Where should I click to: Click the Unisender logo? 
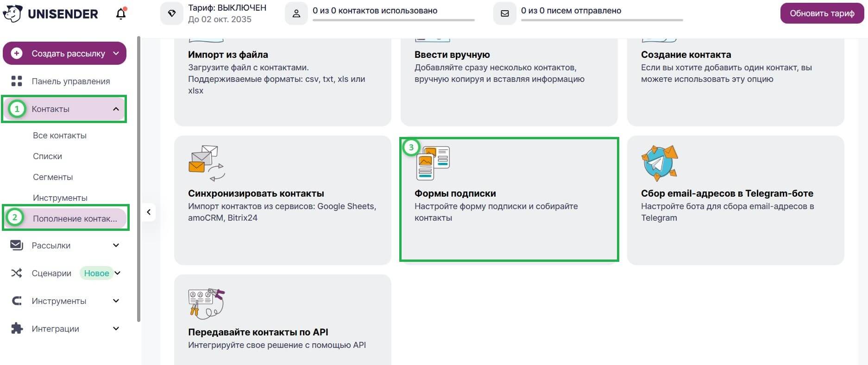tap(50, 14)
